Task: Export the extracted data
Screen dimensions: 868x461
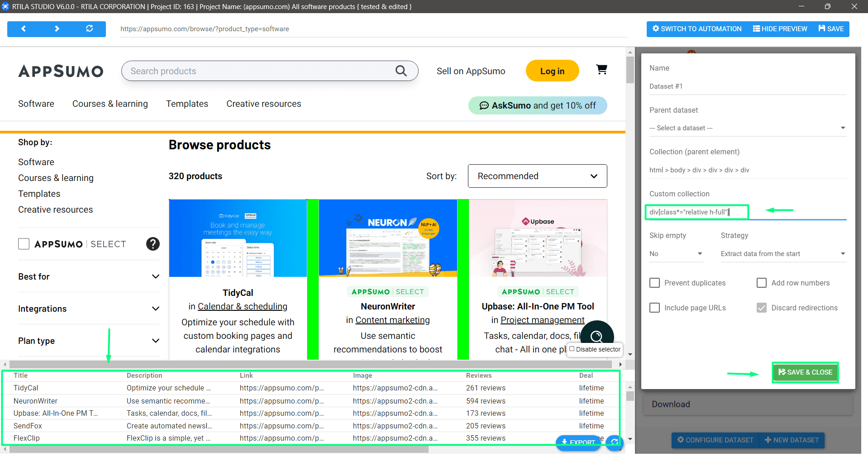Action: [x=578, y=442]
